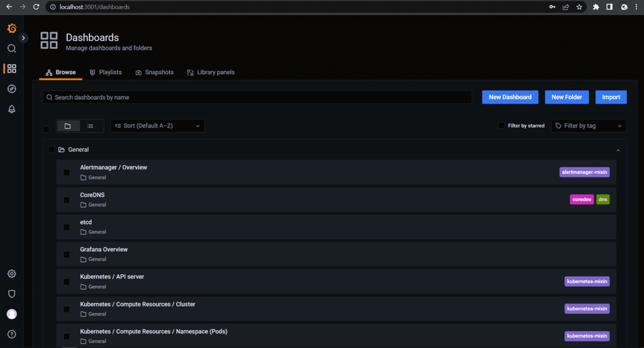The height and width of the screenshot is (348, 644).
Task: Open the browser password key icon
Action: (x=552, y=7)
